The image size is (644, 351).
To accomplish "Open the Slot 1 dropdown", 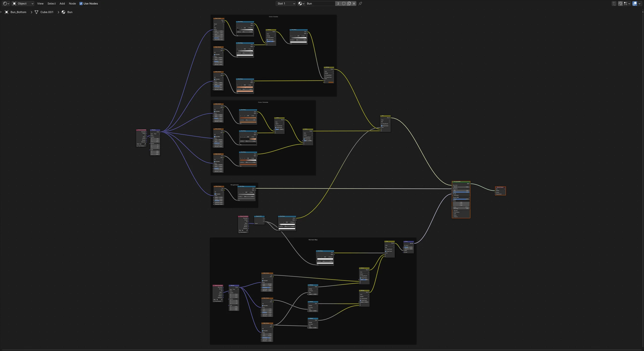I will tap(286, 4).
